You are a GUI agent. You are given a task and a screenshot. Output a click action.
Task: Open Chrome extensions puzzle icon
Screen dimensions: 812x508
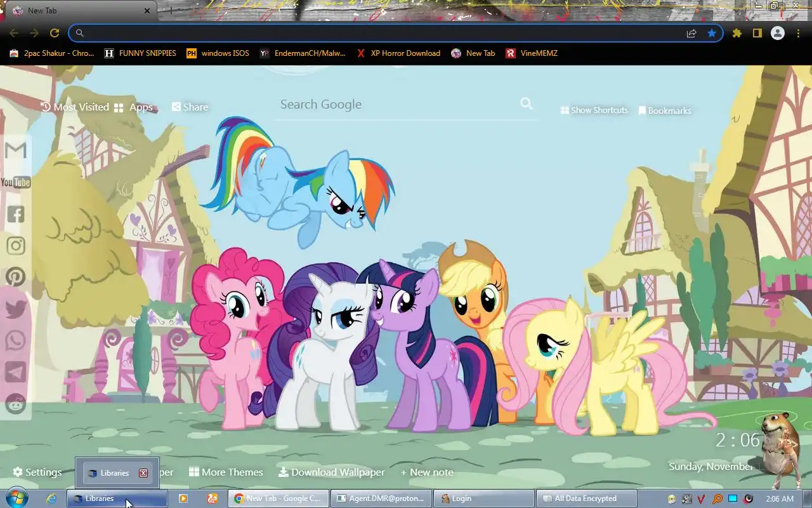(x=737, y=33)
